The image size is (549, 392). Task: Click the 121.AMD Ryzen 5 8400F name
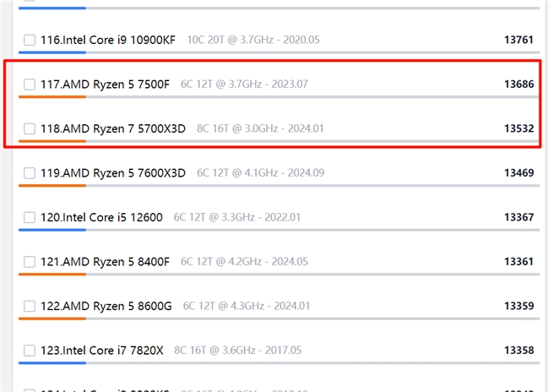click(x=105, y=262)
